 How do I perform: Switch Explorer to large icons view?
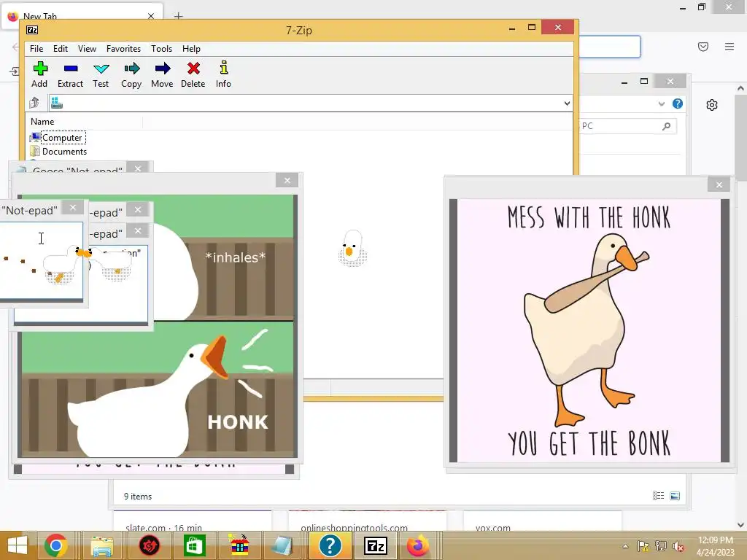pyautogui.click(x=675, y=496)
